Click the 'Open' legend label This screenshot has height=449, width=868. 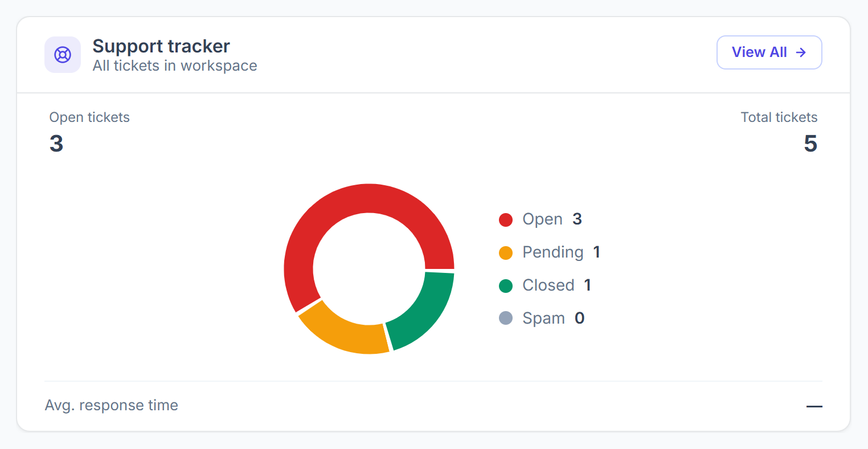[x=542, y=219]
